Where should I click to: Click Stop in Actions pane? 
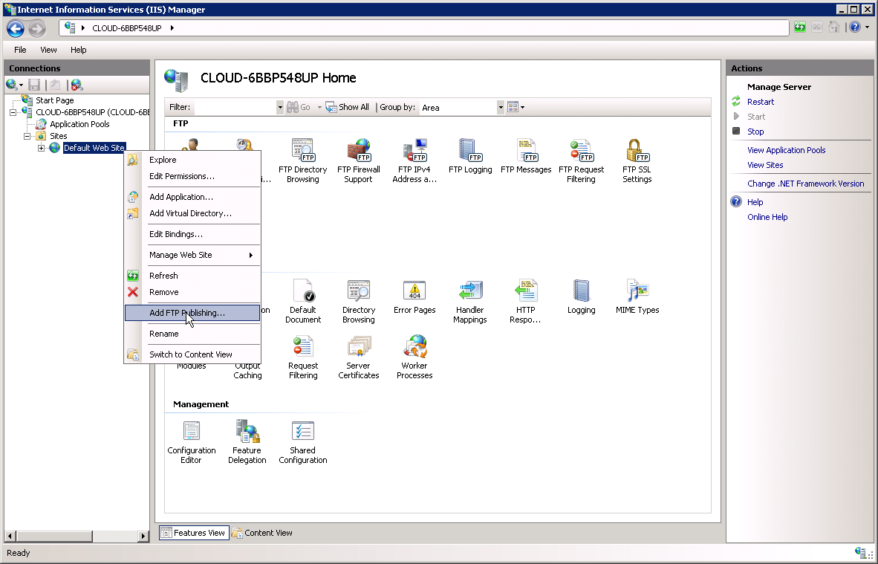[755, 132]
